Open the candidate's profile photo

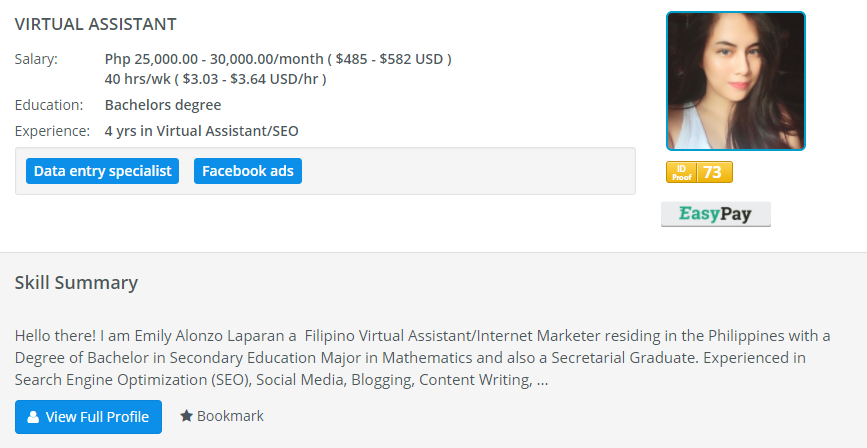click(736, 81)
